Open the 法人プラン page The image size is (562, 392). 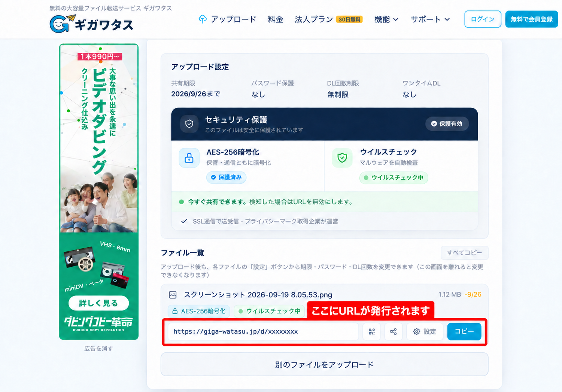click(314, 19)
